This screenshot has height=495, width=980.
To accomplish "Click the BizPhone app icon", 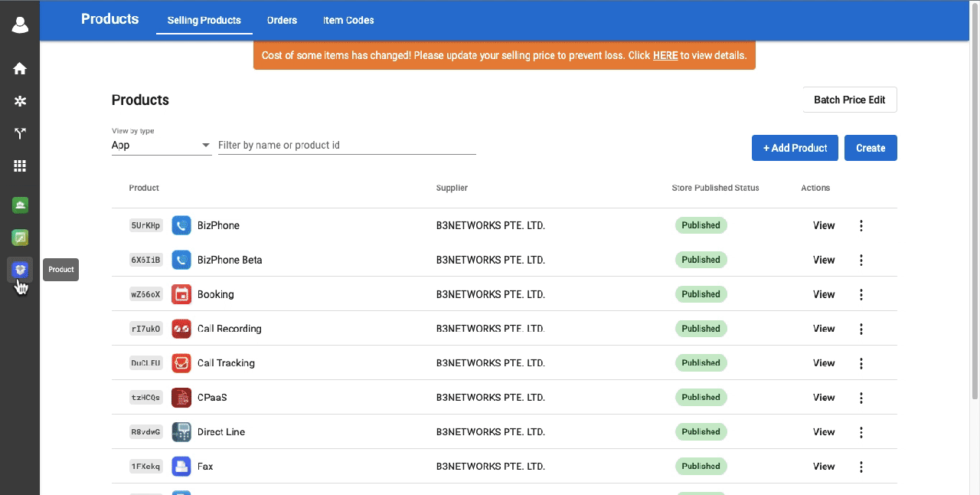I will point(181,225).
